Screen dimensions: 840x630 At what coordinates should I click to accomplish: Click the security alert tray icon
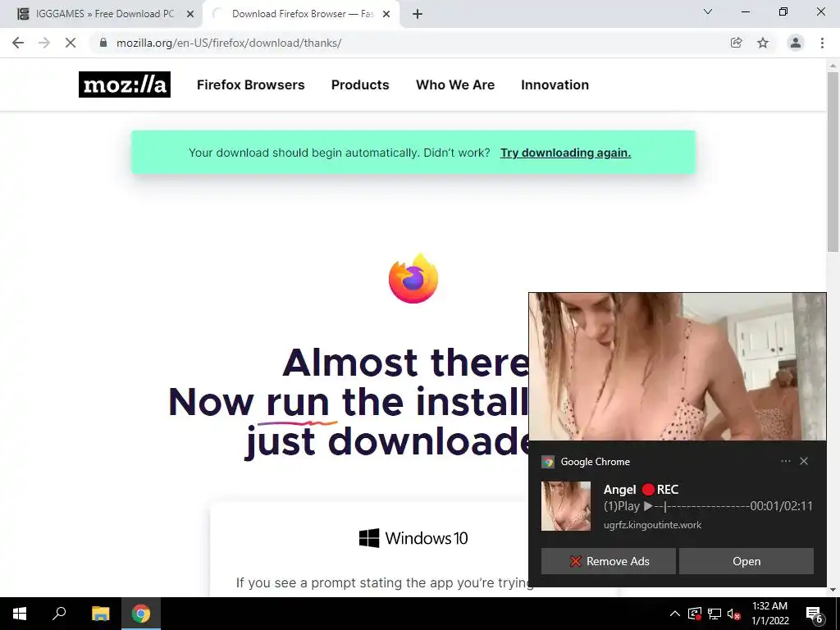click(x=695, y=614)
